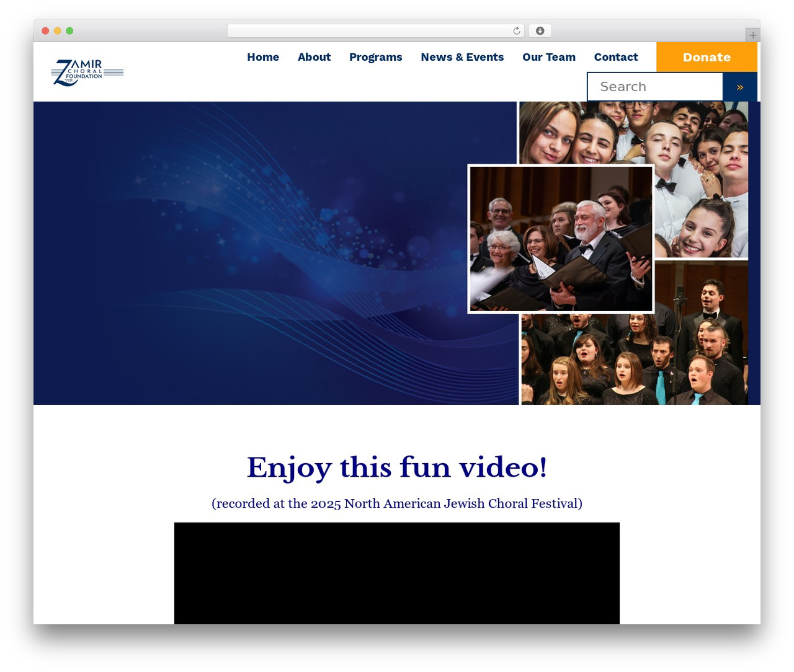Click the Zamir Choral Foundation logo
Viewport: 794px width, 672px height.
(x=87, y=73)
